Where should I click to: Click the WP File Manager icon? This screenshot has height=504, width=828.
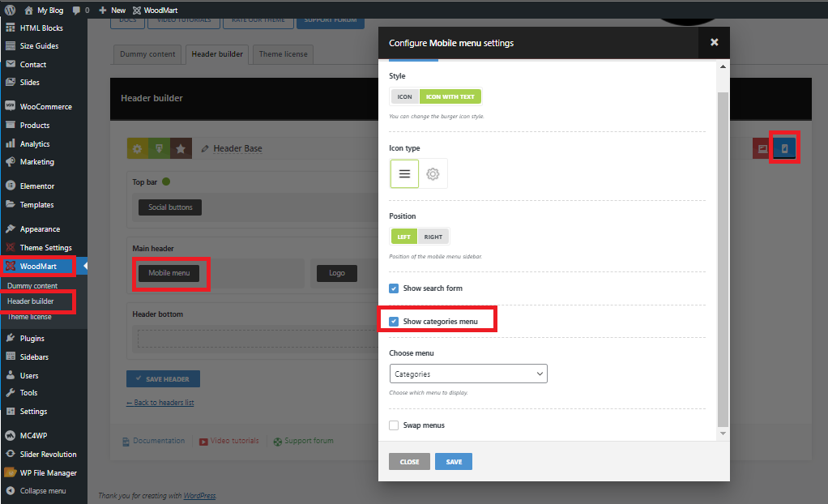(10, 472)
